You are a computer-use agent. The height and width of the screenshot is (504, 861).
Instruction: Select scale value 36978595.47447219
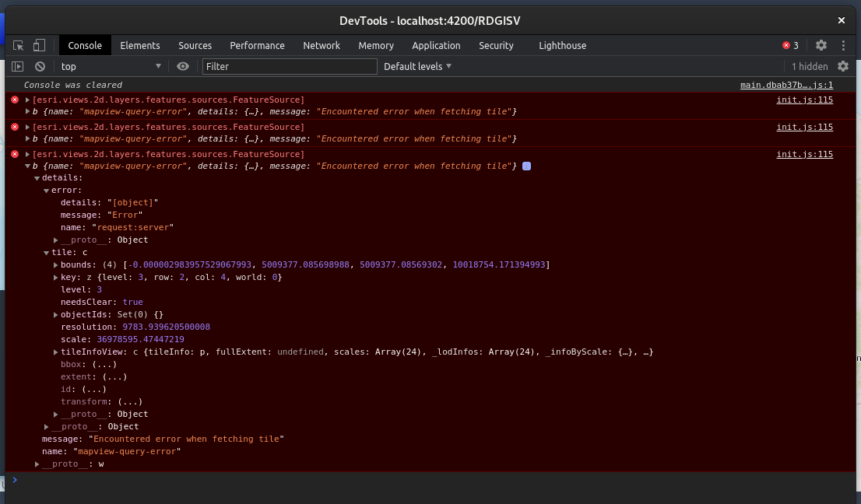141,340
